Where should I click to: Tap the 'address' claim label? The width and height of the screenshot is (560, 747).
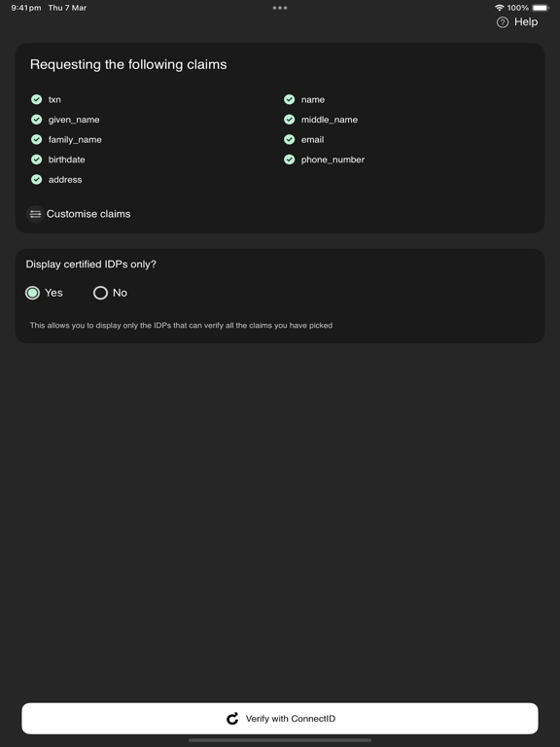click(65, 180)
